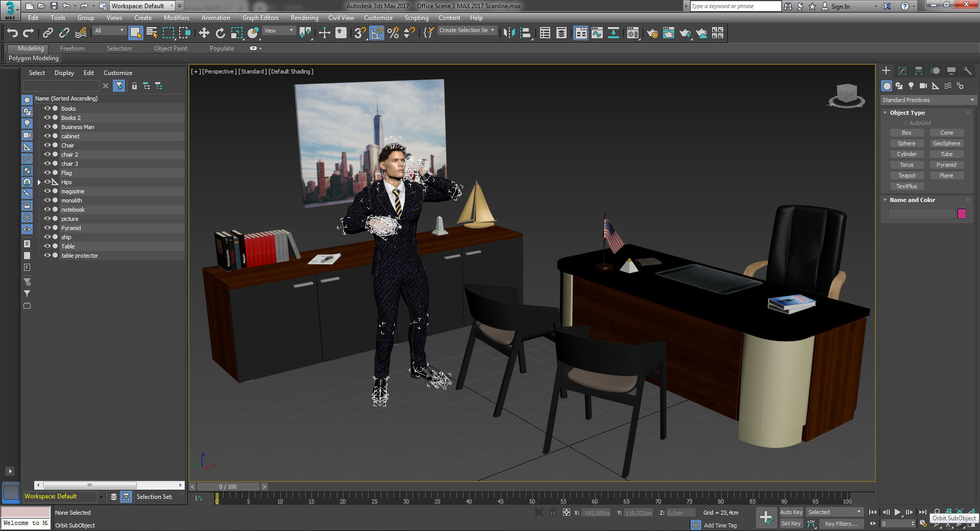Image resolution: width=980 pixels, height=531 pixels.
Task: Click the Undo arrow in main toolbar
Action: coord(12,33)
